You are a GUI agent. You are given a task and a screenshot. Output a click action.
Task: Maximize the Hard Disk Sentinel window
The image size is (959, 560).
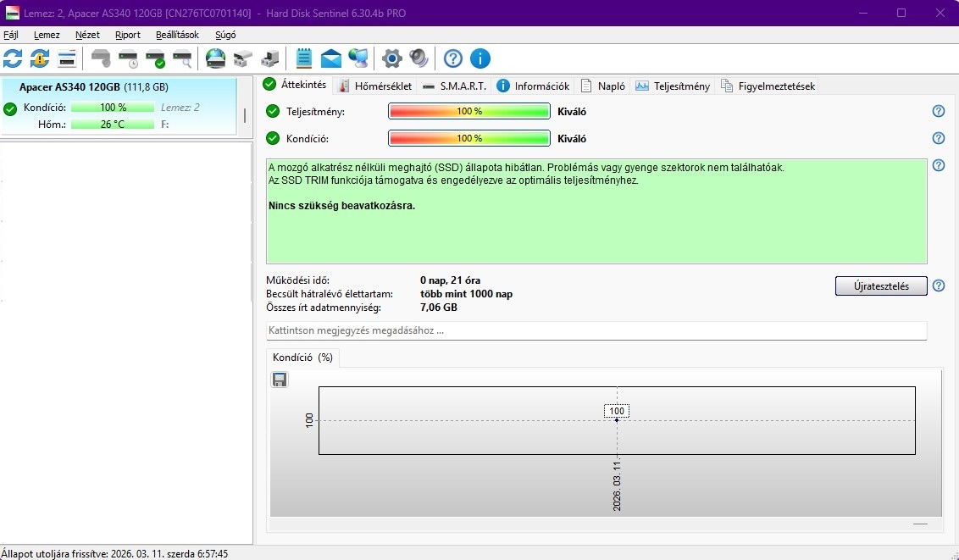[x=901, y=13]
